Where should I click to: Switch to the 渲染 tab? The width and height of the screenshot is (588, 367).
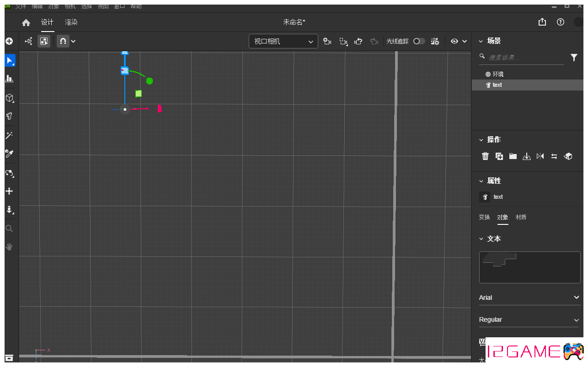click(71, 22)
